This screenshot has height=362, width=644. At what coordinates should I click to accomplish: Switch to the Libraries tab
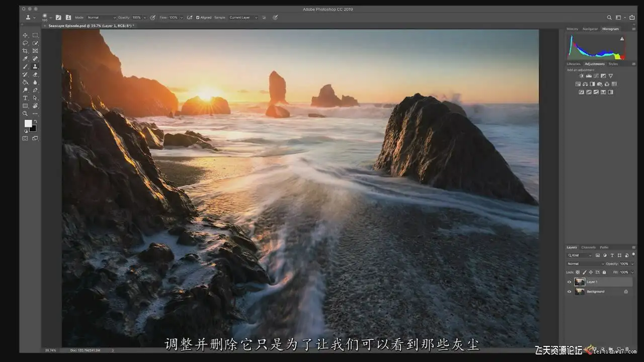[574, 64]
